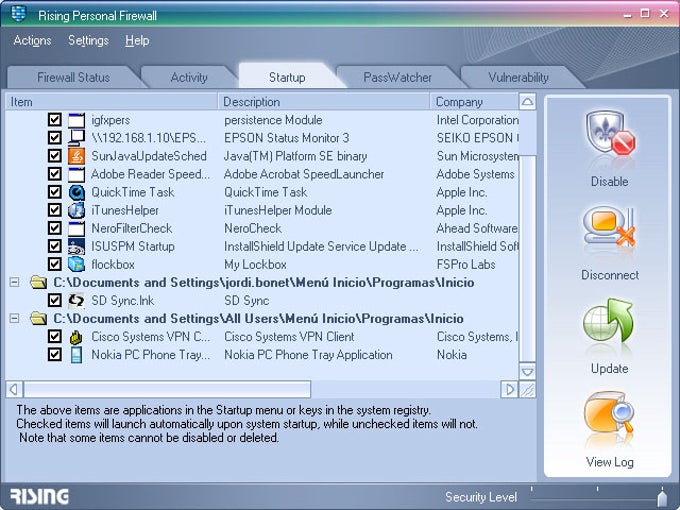Toggle the SunJavaUpdateSched checkbox
Viewport: 680px width, 510px height.
click(x=55, y=156)
